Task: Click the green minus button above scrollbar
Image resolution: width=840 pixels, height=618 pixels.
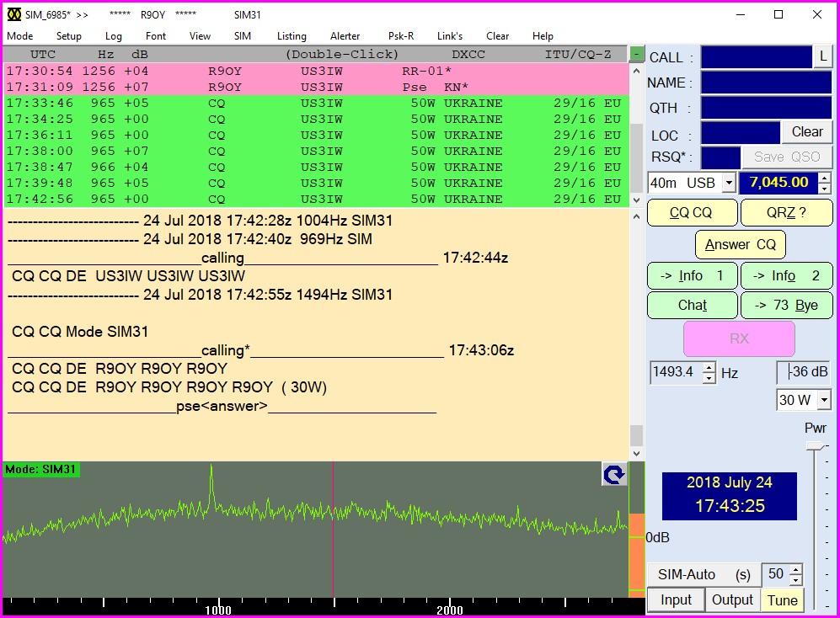Action: click(636, 55)
